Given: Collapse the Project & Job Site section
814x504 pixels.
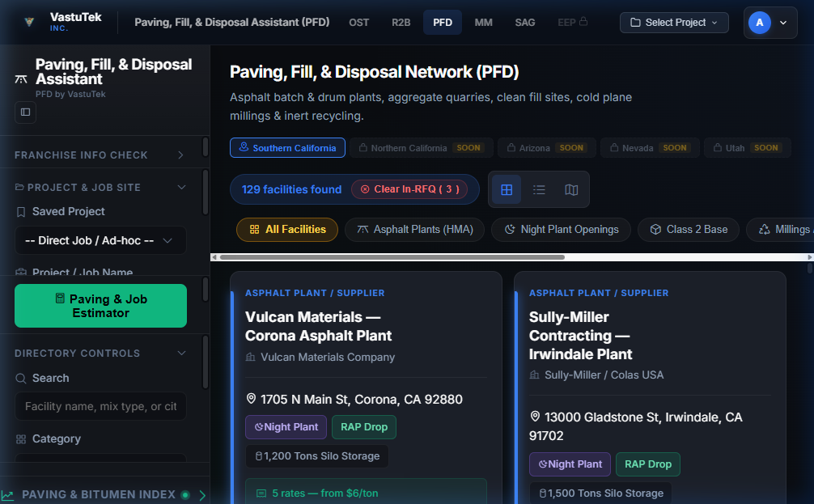Looking at the screenshot, I should [100, 188].
